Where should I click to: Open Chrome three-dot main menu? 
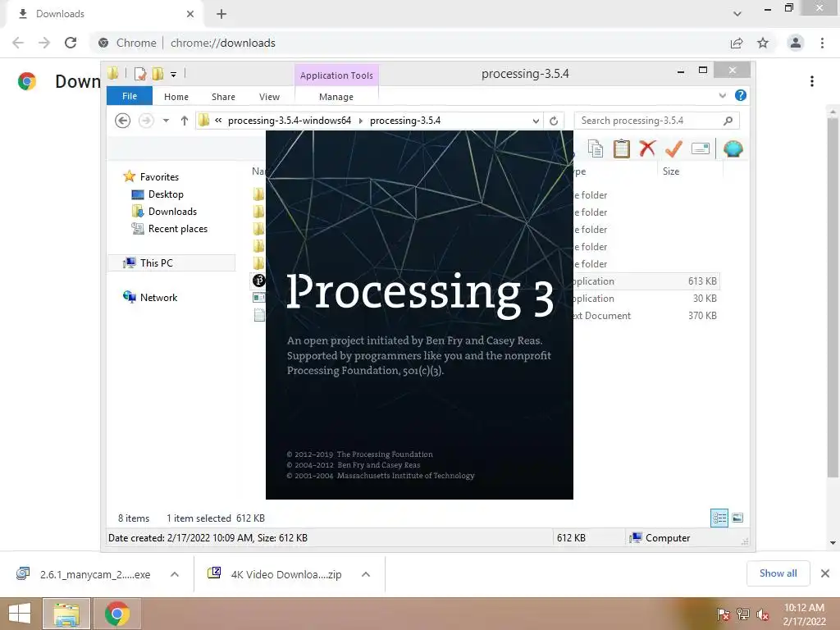822,43
